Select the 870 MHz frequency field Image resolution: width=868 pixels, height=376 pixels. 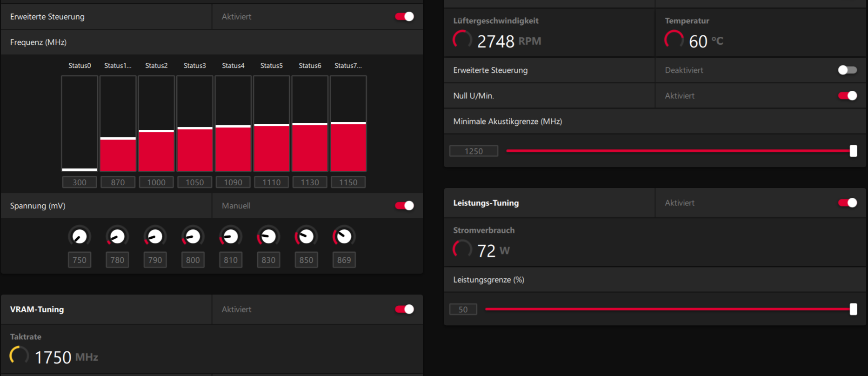118,182
